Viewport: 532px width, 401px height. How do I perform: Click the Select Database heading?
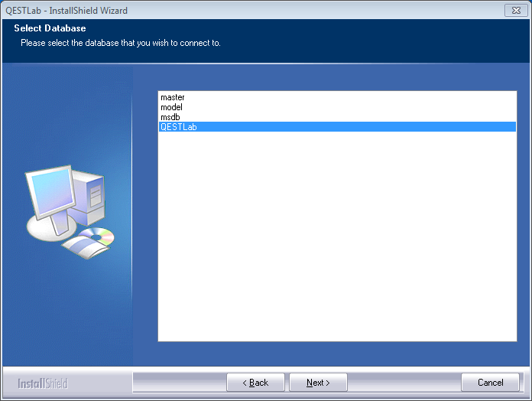pos(50,29)
